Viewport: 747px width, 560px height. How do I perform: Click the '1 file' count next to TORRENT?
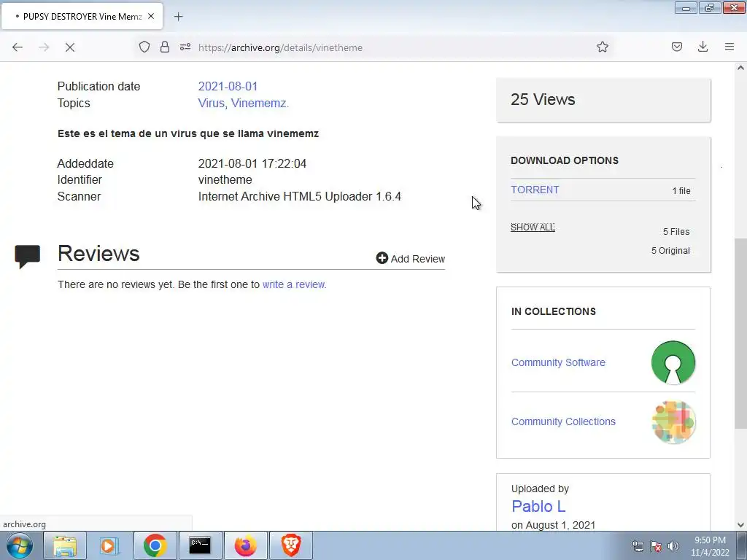tap(681, 190)
